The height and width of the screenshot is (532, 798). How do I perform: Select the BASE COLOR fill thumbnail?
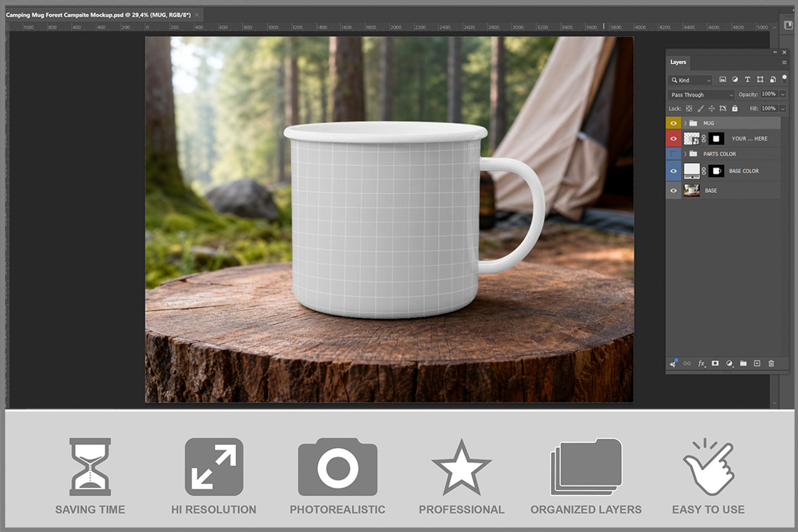click(692, 171)
